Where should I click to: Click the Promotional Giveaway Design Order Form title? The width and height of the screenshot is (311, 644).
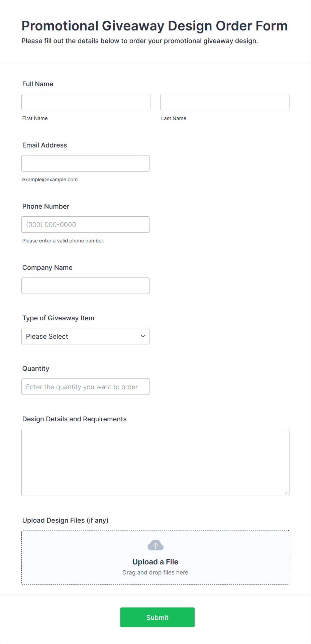pos(154,26)
